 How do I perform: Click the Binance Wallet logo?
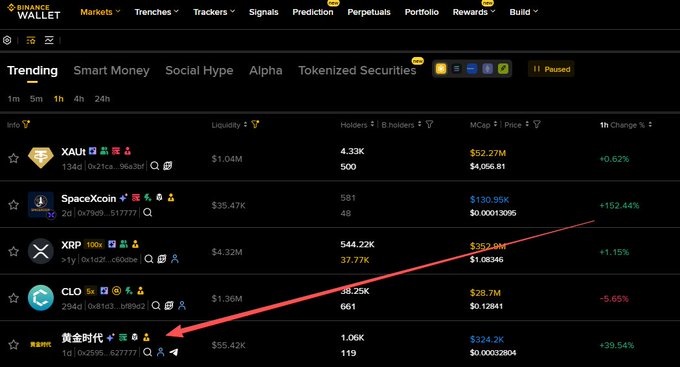(33, 12)
